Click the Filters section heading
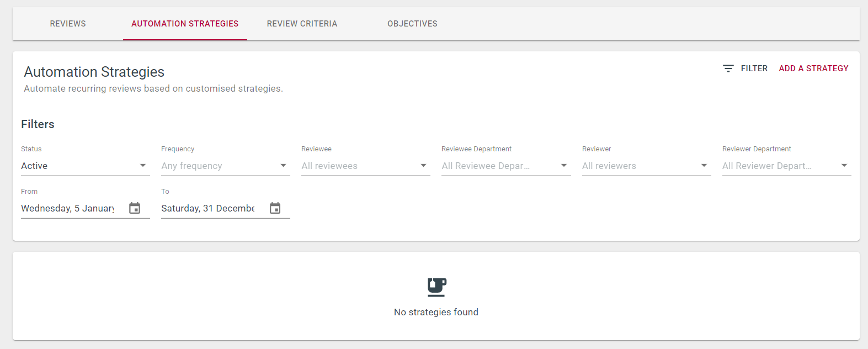 (38, 124)
